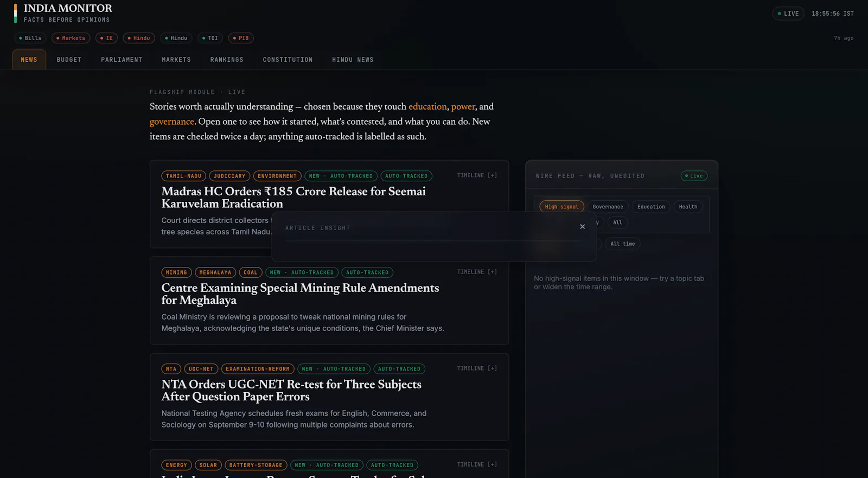Click the COAL tag
This screenshot has height=478, width=868.
click(x=251, y=272)
